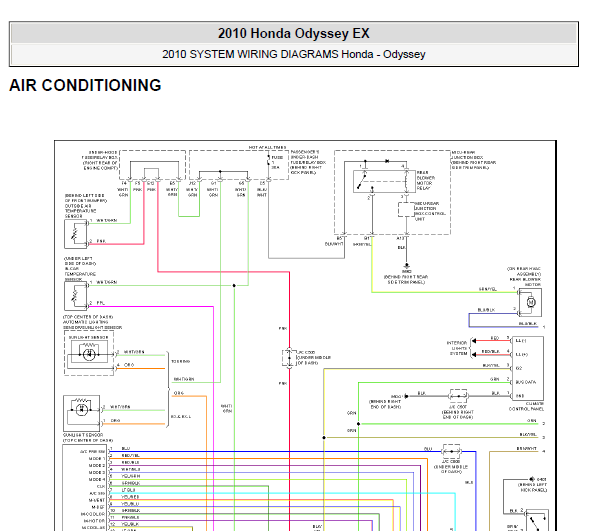Click the J/C C507 connector behind right dash
603x531 pixels.
pos(458,396)
